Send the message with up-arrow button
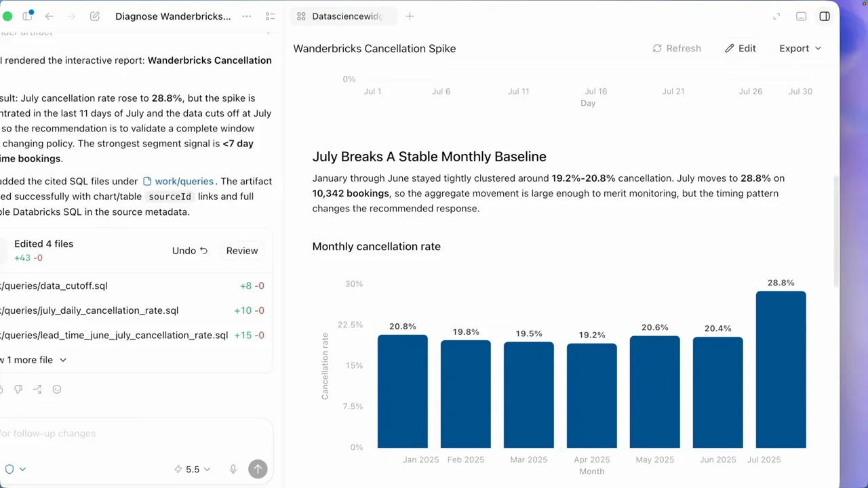This screenshot has width=868, height=488. click(258, 469)
